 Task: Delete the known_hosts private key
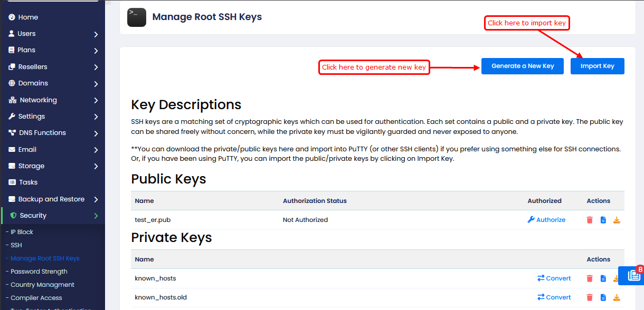(x=590, y=278)
